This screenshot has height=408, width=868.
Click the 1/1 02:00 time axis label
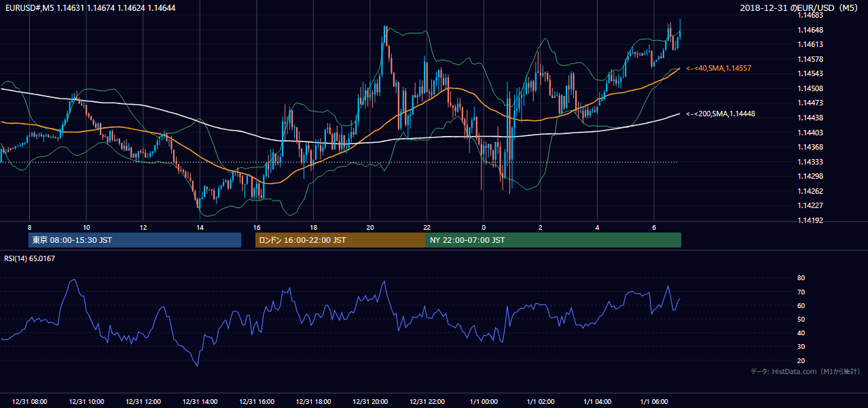click(x=541, y=402)
